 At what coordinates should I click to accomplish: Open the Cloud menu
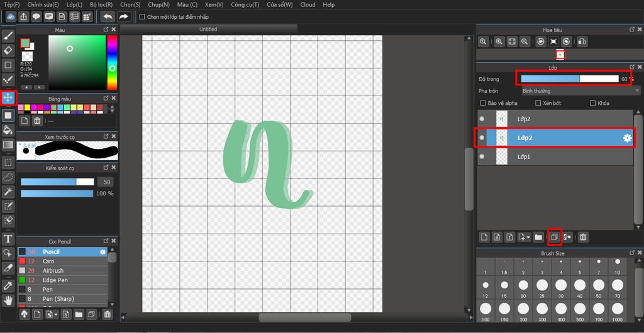point(308,4)
